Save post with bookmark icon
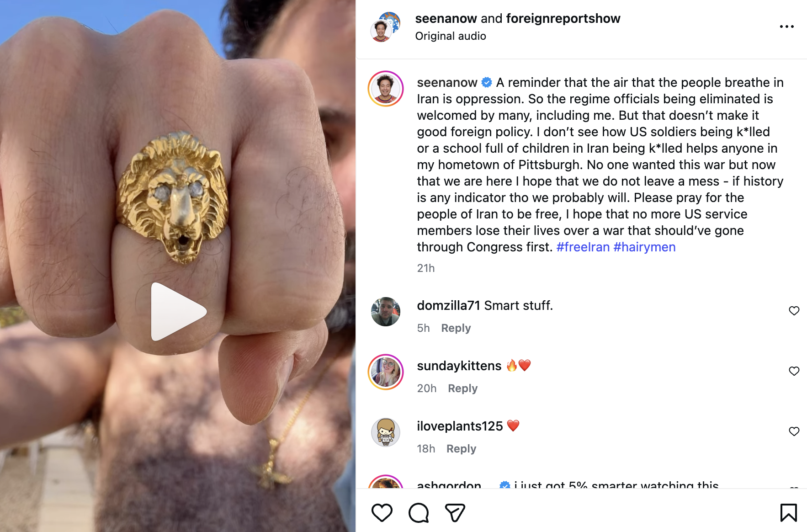 click(788, 512)
